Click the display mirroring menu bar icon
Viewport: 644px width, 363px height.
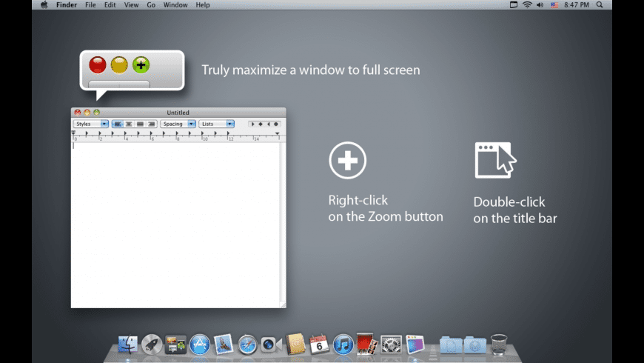[514, 5]
